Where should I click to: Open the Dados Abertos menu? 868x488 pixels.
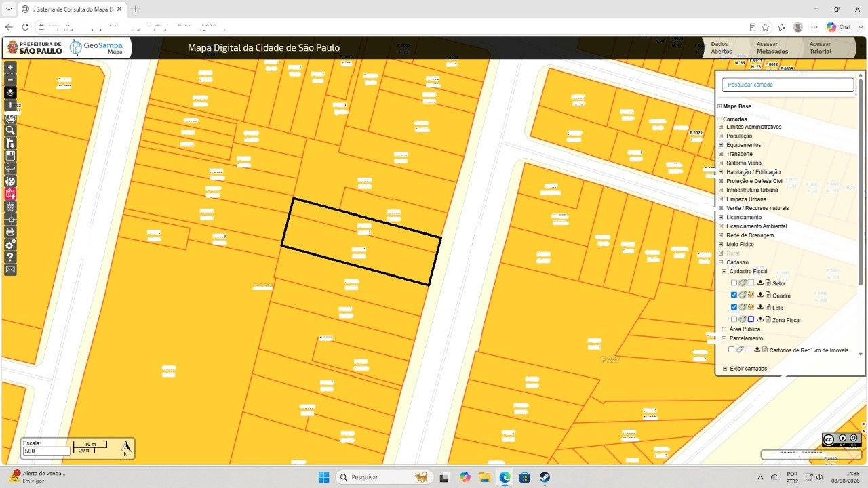pos(722,47)
